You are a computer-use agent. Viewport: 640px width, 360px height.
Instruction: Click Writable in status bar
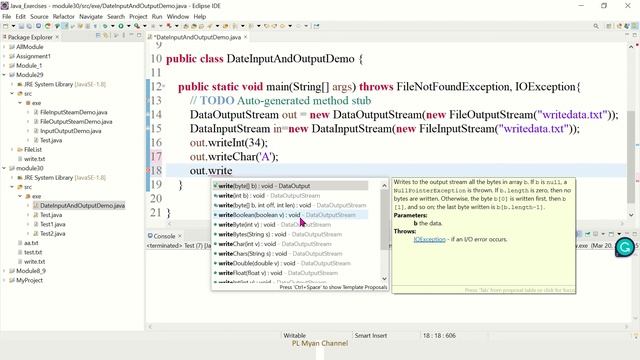tap(294, 336)
